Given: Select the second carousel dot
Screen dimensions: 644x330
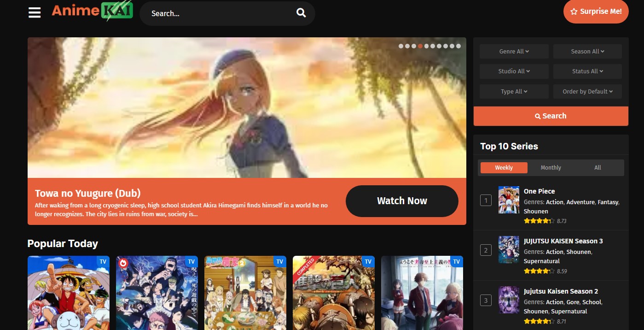Looking at the screenshot, I should pyautogui.click(x=407, y=46).
